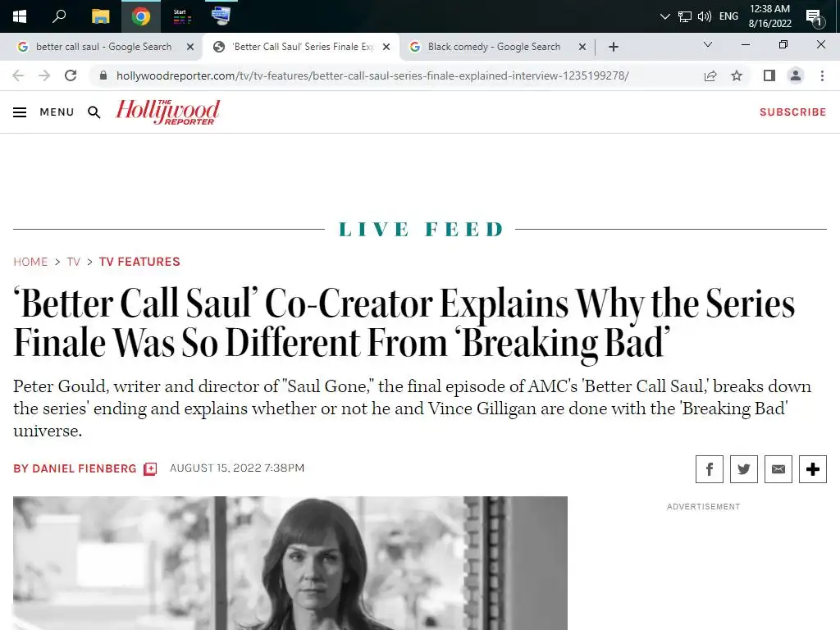Click the Peter Gould summary paragraph
The height and width of the screenshot is (630, 840).
tap(412, 409)
